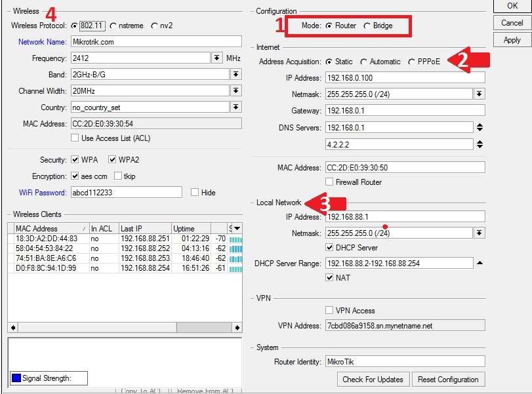Click the wireless MAC Address field
The image size is (532, 394).
(x=156, y=124)
